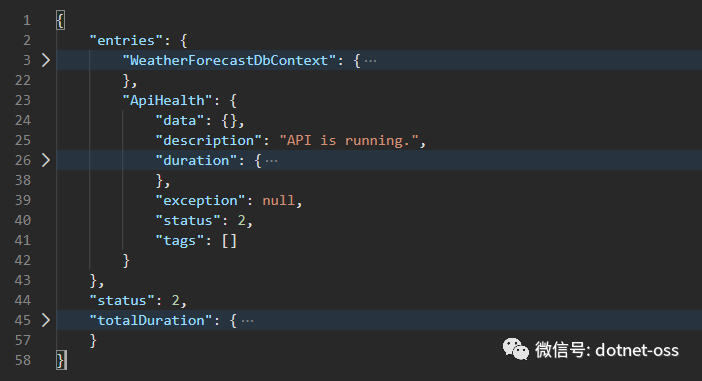
Task: Click the null value of exception
Action: tap(278, 200)
